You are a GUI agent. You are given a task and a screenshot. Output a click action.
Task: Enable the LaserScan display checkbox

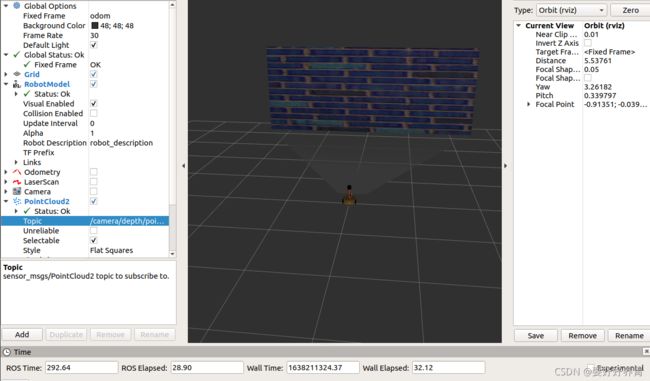tap(94, 182)
